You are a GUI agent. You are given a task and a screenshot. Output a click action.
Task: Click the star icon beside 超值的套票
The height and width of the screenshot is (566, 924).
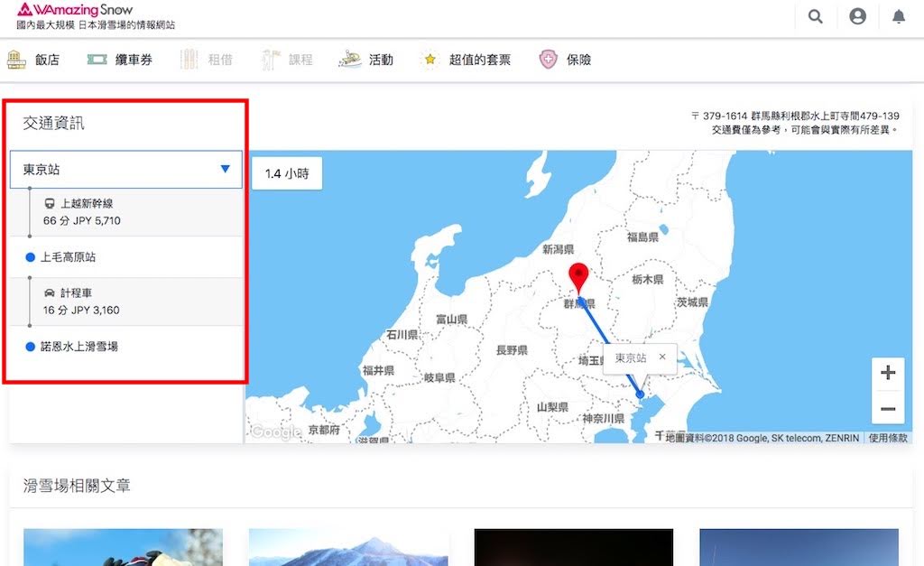coord(430,60)
